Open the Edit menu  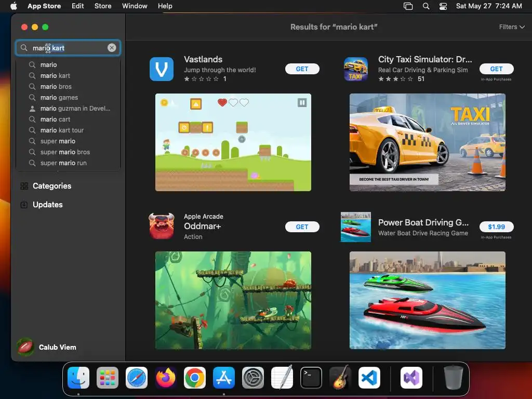[78, 6]
